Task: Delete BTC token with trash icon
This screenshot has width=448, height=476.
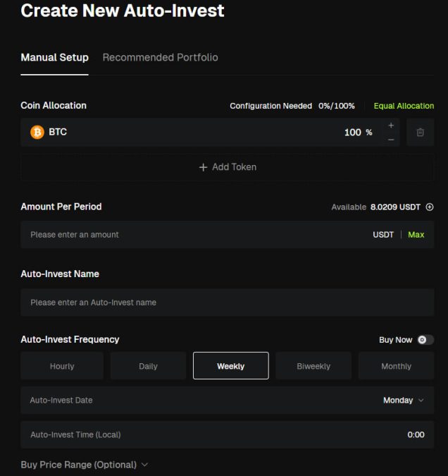Action: (420, 132)
